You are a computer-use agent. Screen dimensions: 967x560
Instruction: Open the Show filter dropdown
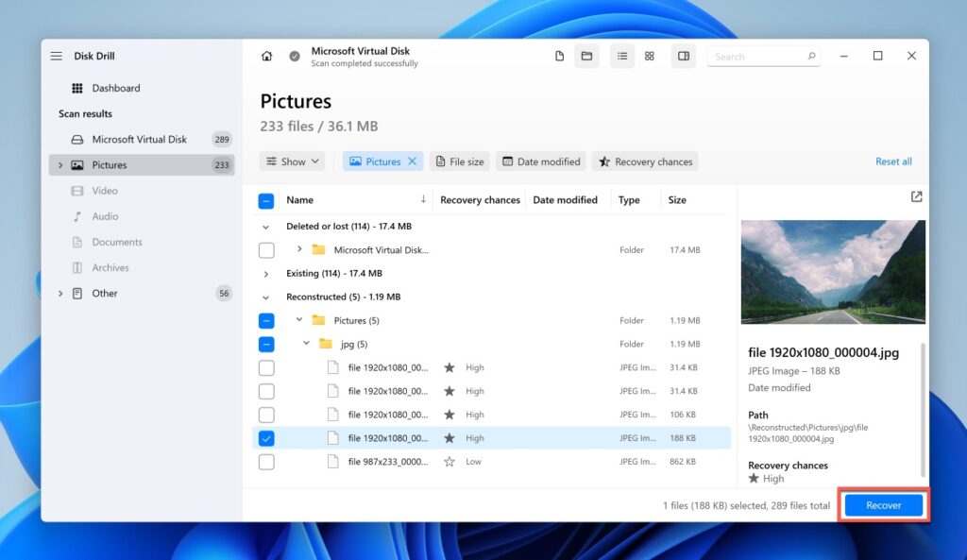[x=292, y=161]
